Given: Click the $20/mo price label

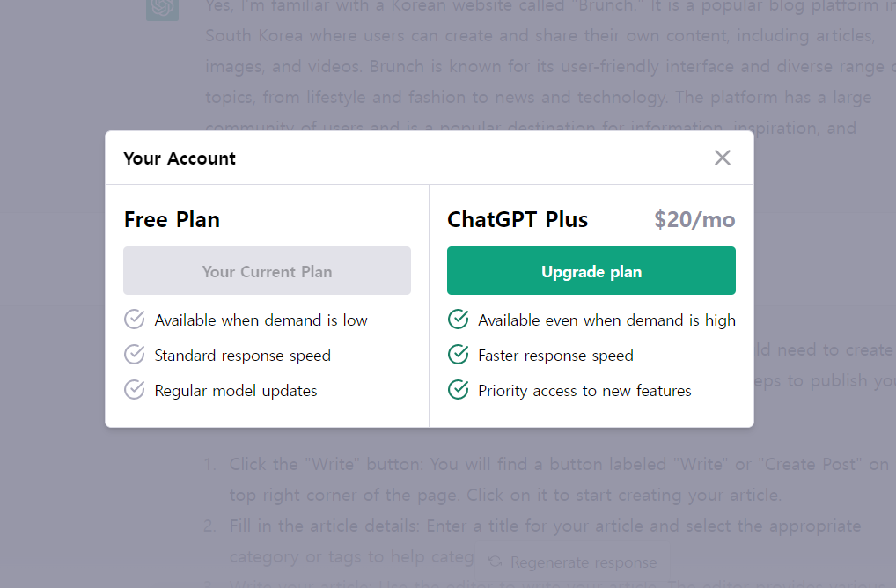Looking at the screenshot, I should [x=694, y=219].
